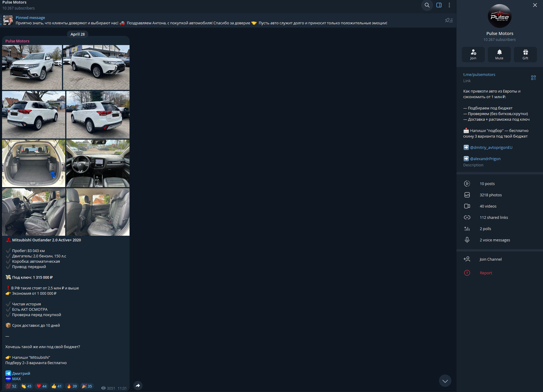
Task: Open the 2 polls section
Action: [500, 229]
